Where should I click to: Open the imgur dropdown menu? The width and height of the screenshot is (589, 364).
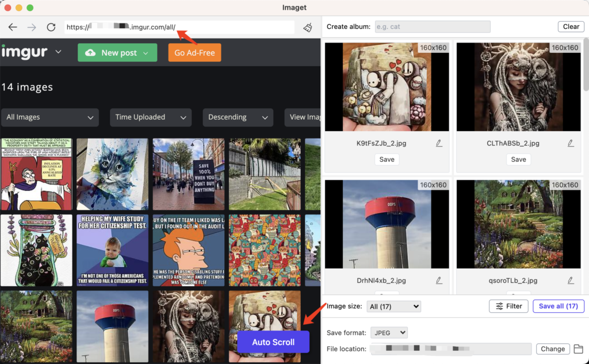click(x=58, y=52)
